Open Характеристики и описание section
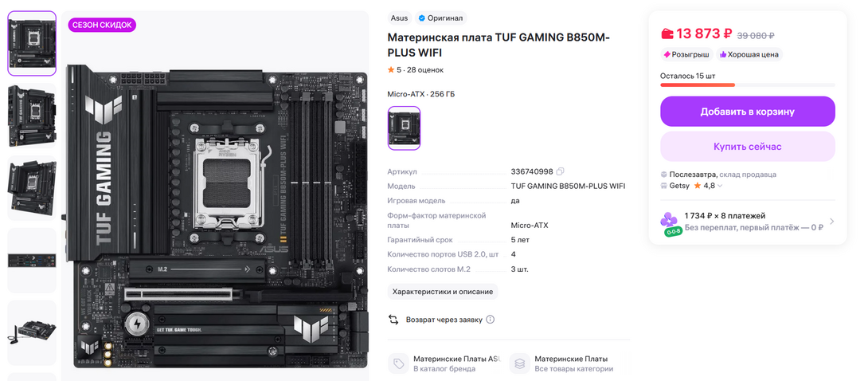The image size is (868, 381). point(442,292)
